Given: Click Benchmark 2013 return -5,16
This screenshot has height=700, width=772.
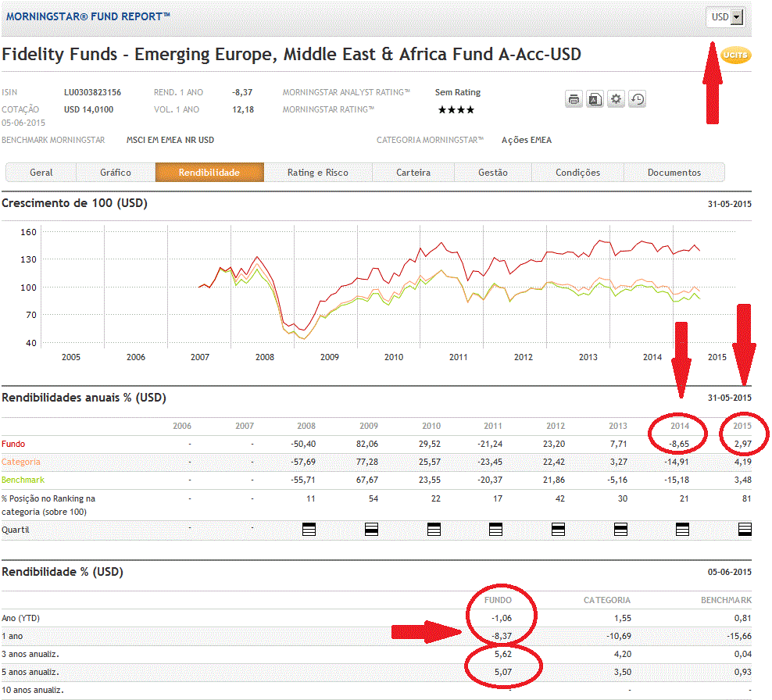Looking at the screenshot, I should tap(617, 480).
